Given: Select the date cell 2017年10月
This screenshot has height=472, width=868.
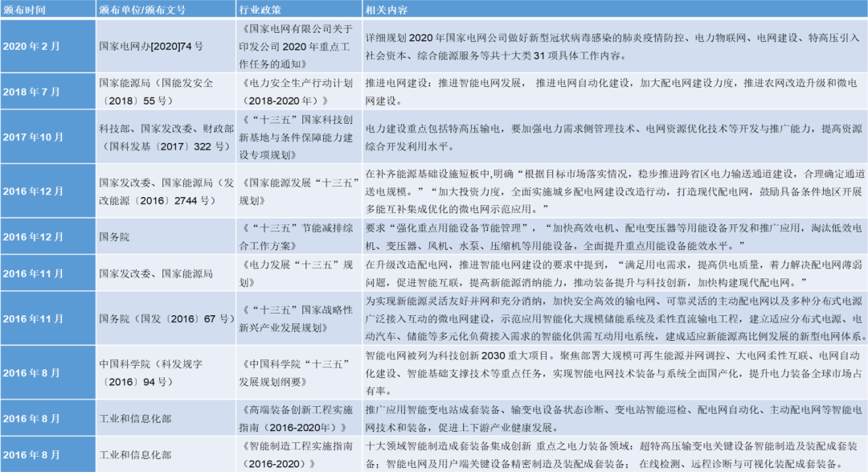Looking at the screenshot, I should point(47,137).
